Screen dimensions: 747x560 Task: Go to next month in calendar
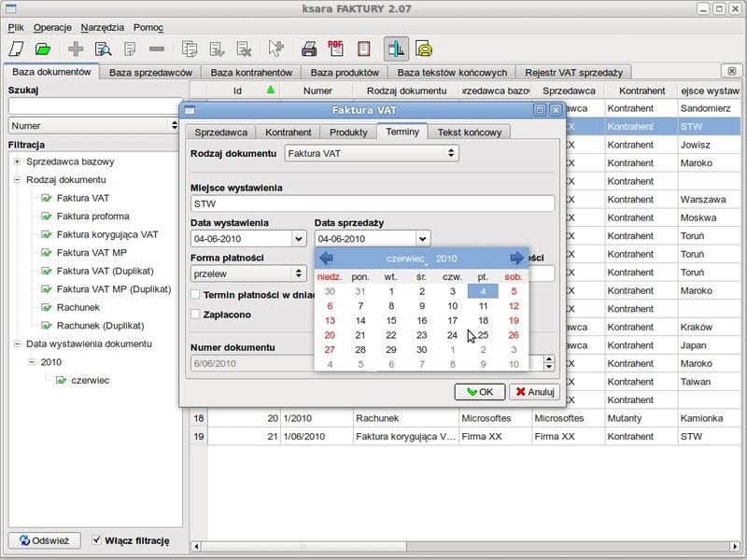[x=516, y=258]
